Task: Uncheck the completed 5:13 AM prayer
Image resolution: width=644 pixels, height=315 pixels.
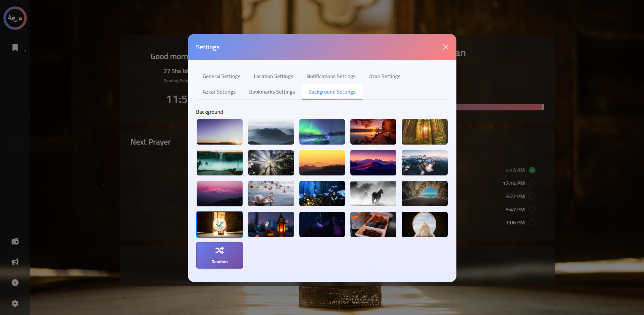Action: [532, 170]
